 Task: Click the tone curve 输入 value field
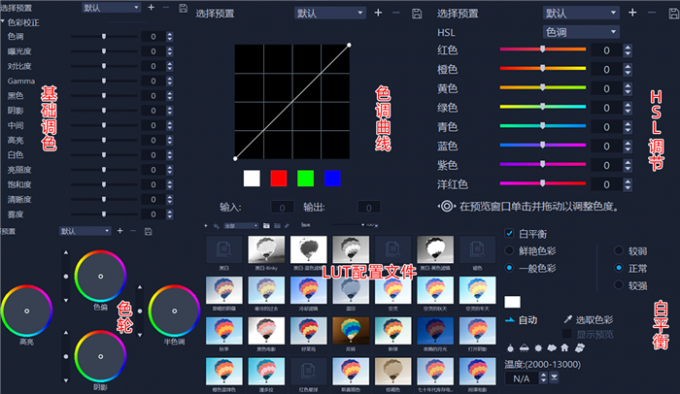[282, 207]
